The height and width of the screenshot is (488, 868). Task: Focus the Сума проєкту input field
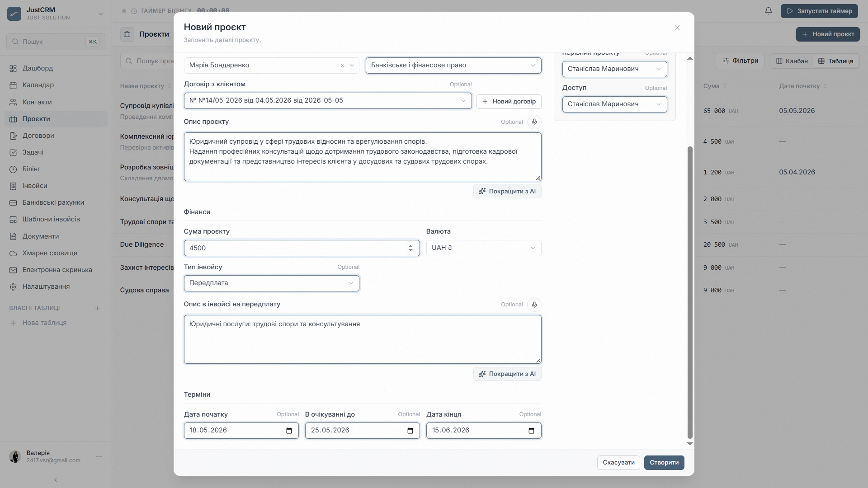pyautogui.click(x=302, y=248)
